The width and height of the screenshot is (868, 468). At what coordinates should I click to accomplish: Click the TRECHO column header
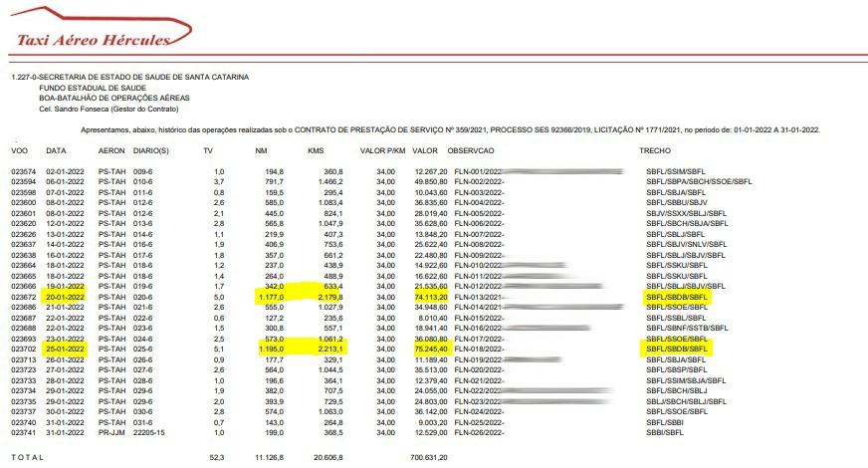point(655,150)
